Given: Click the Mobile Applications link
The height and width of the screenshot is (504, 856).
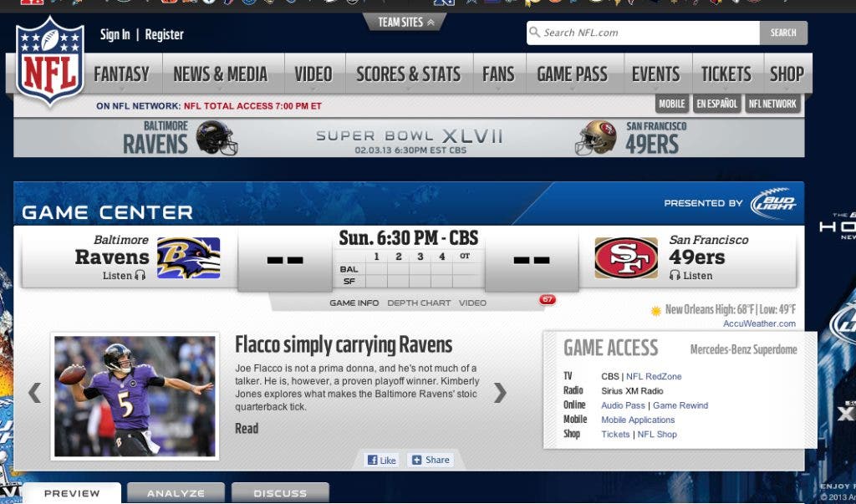Looking at the screenshot, I should pos(638,420).
